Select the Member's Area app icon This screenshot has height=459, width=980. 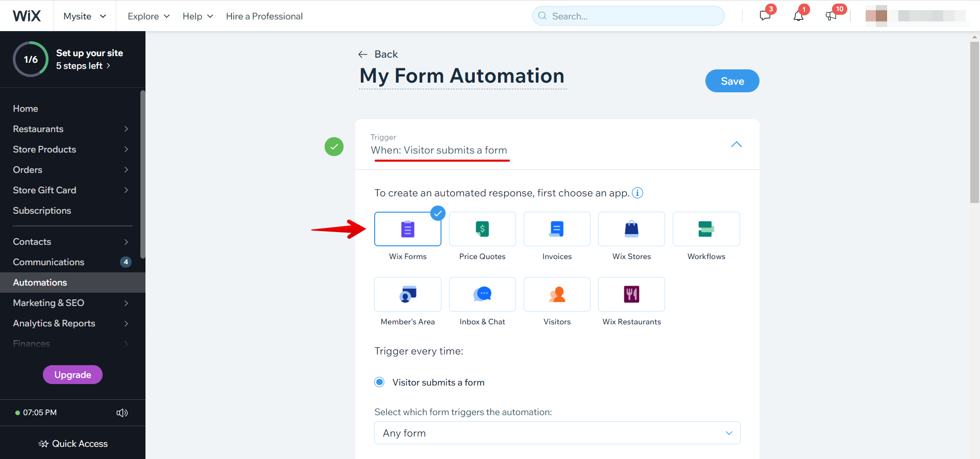coord(407,294)
